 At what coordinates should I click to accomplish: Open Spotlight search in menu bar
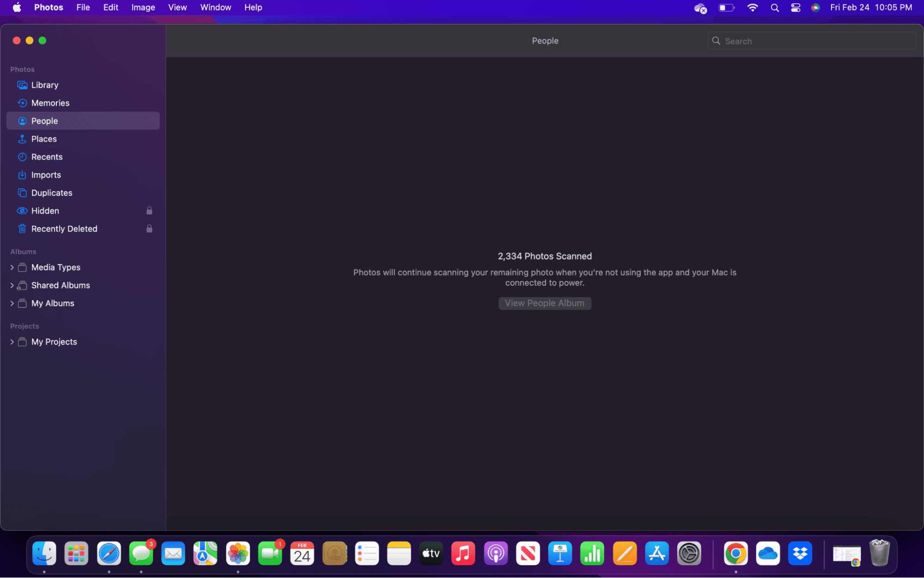pyautogui.click(x=775, y=7)
